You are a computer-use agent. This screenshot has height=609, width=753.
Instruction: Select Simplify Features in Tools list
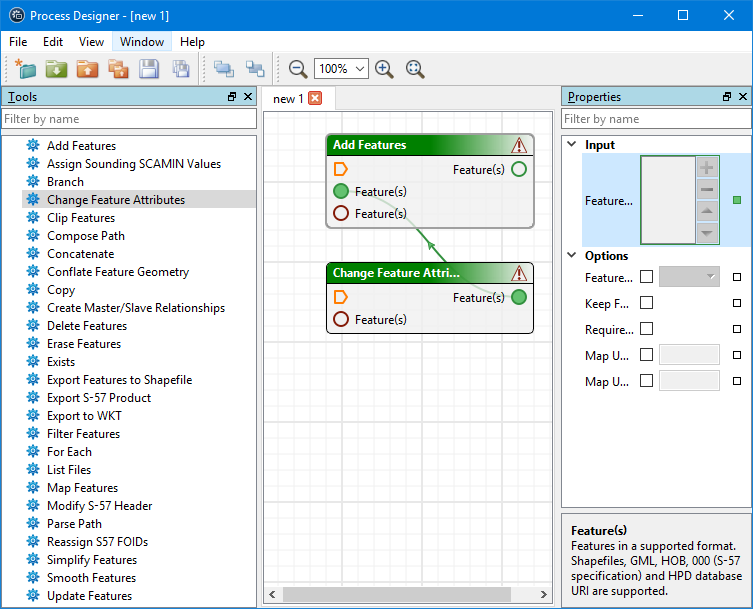point(92,560)
